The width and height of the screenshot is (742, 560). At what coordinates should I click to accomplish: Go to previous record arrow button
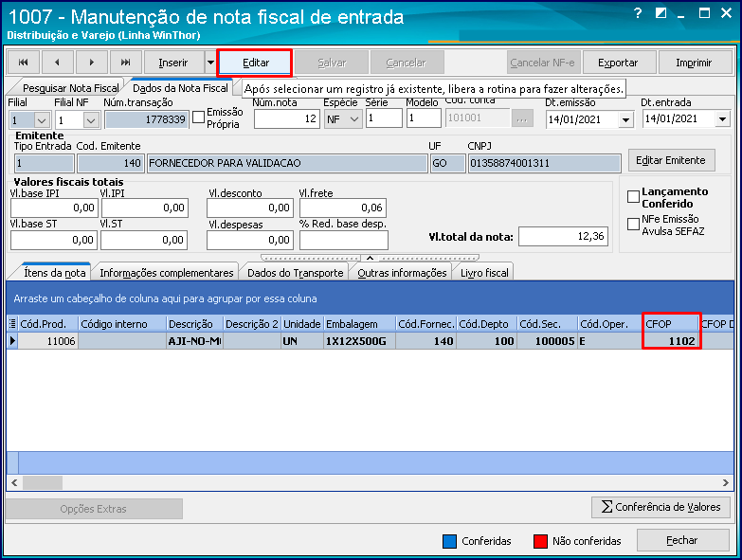(57, 63)
